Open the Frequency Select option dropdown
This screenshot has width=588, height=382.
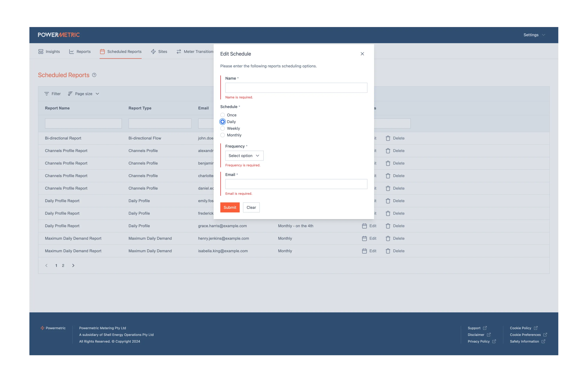[244, 156]
